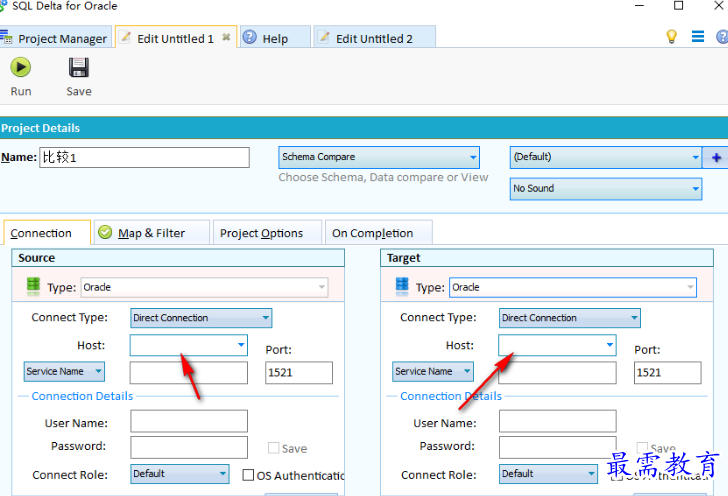Open the hamburger menu icon
This screenshot has width=728, height=496.
pos(698,36)
